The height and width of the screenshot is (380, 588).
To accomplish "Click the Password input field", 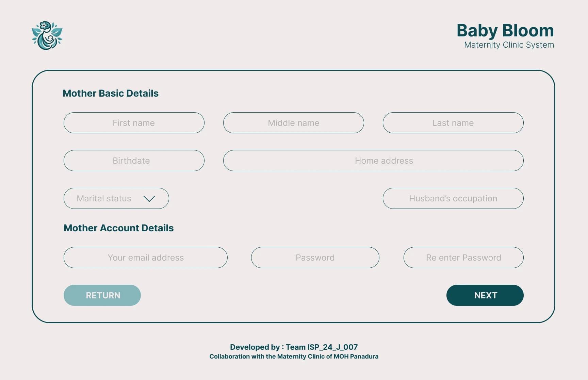I will coord(315,258).
